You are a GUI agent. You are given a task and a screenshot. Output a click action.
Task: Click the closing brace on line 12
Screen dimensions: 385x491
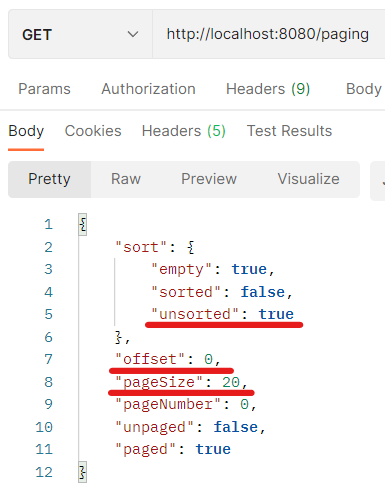tap(83, 472)
